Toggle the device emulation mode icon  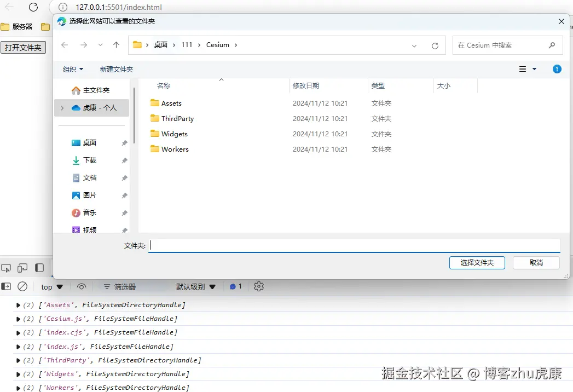coord(22,268)
